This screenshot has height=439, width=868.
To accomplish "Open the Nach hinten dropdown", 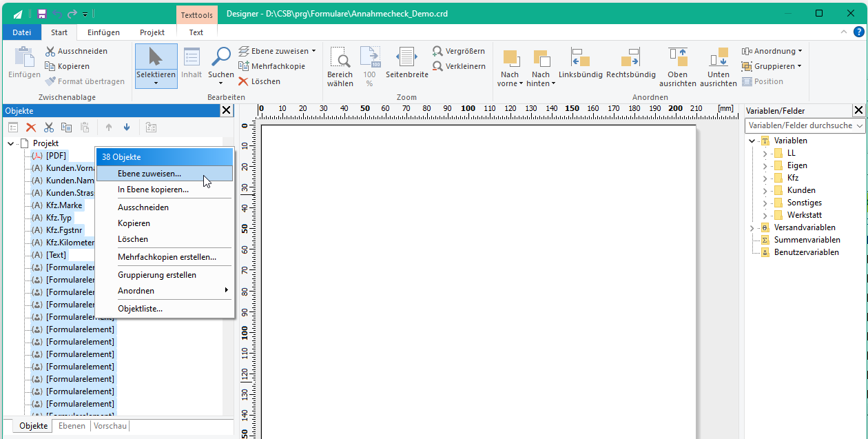I will click(553, 83).
